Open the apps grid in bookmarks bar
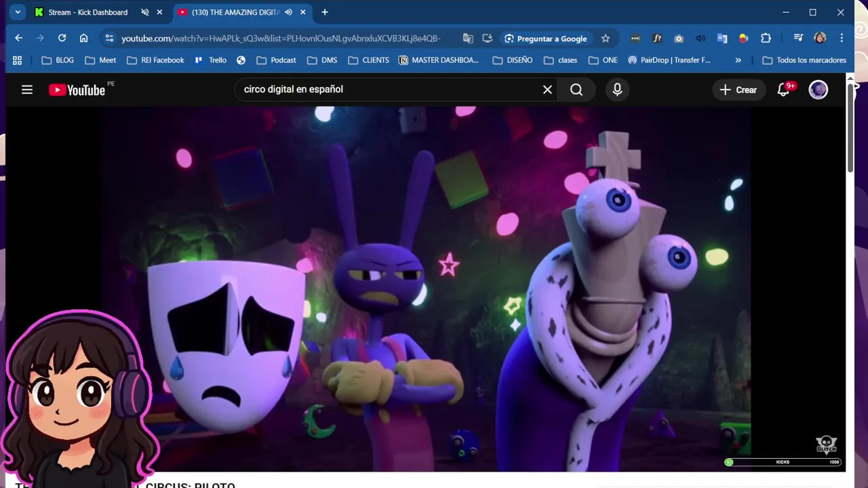Screen dimensions: 868x488 coord(18,60)
